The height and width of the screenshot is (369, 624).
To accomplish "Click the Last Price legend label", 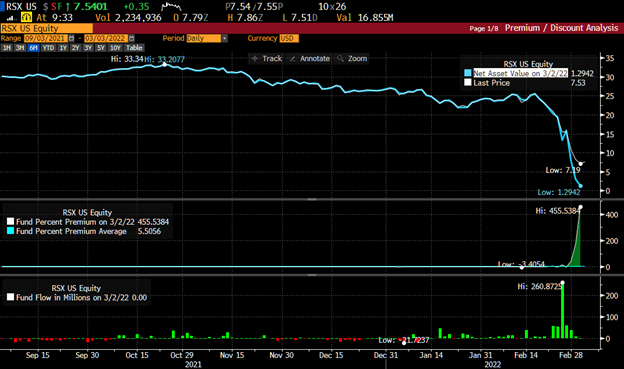I will [491, 83].
